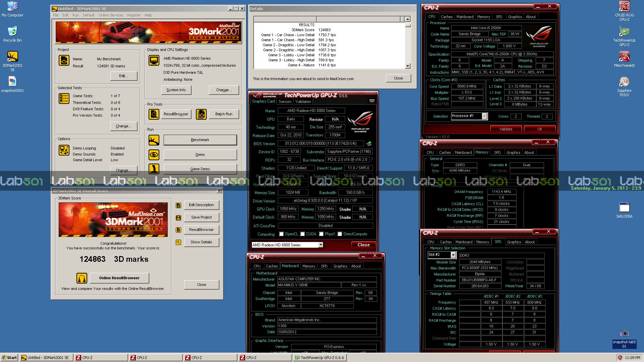The width and height of the screenshot is (644, 362).
Task: Switch to TechPowerUp GPU-Z taskbar item
Action: (x=319, y=358)
